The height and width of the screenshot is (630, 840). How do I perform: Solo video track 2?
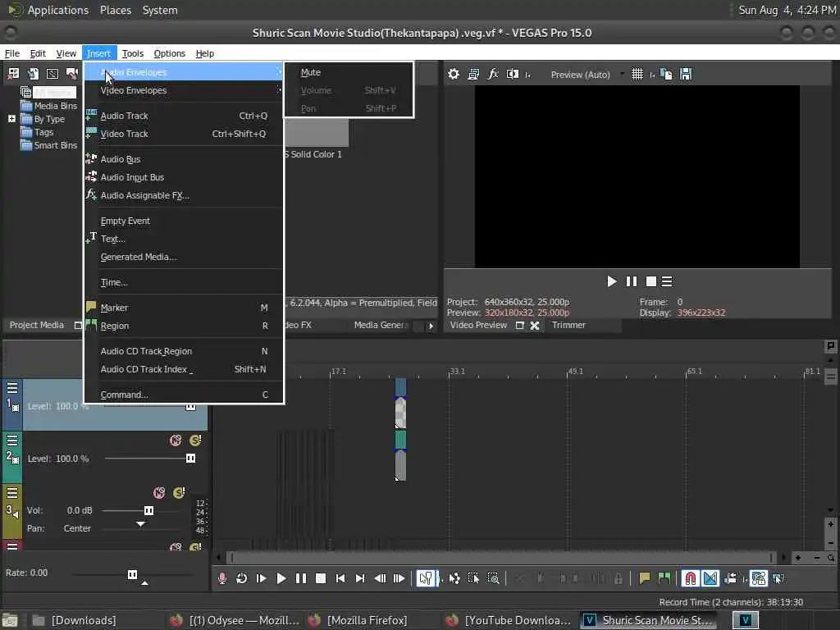point(195,441)
